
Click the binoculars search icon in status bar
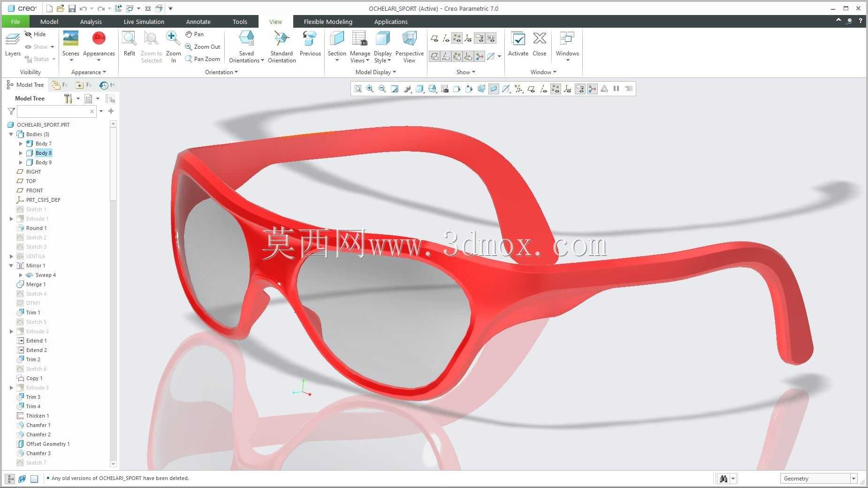coord(723,479)
